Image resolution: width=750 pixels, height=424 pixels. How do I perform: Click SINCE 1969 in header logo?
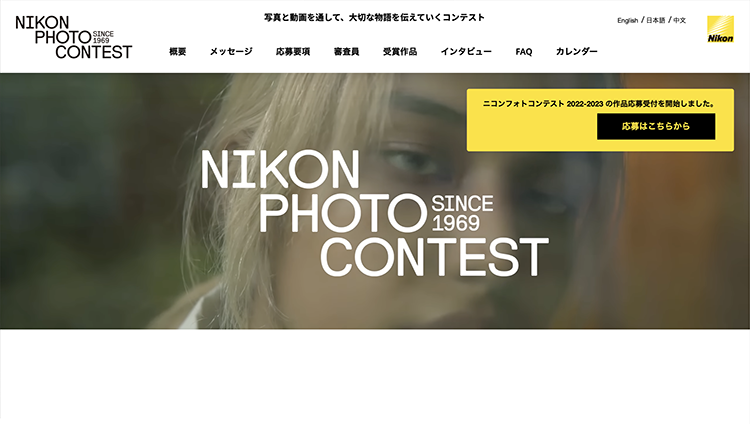103,37
